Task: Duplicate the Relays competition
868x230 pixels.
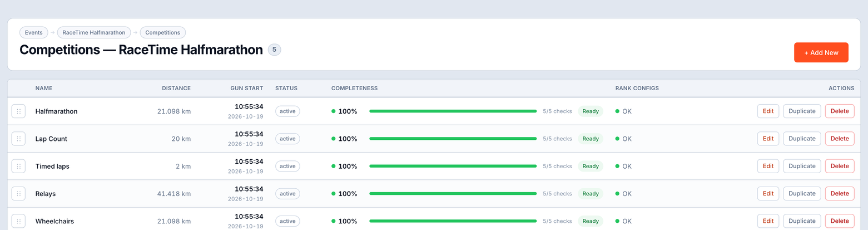Action: [802, 194]
